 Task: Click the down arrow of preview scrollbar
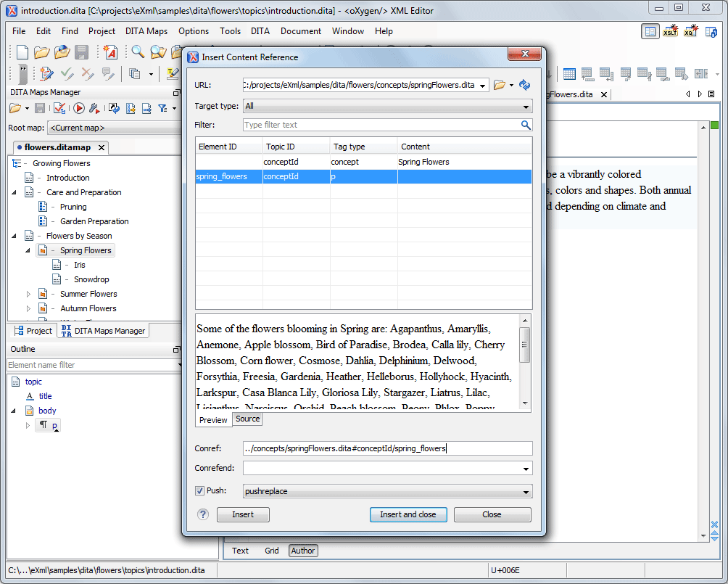pyautogui.click(x=525, y=403)
